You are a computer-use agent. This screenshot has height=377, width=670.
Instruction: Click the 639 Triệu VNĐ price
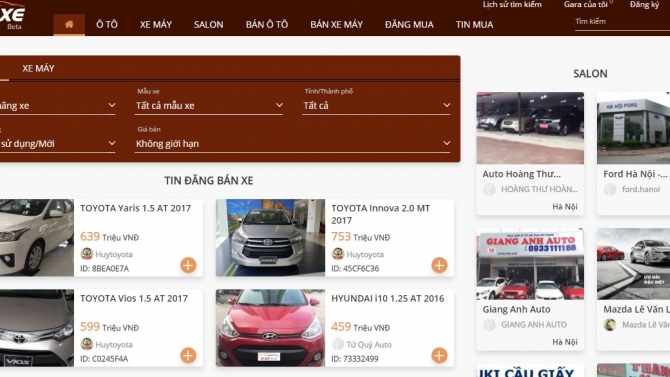point(109,236)
